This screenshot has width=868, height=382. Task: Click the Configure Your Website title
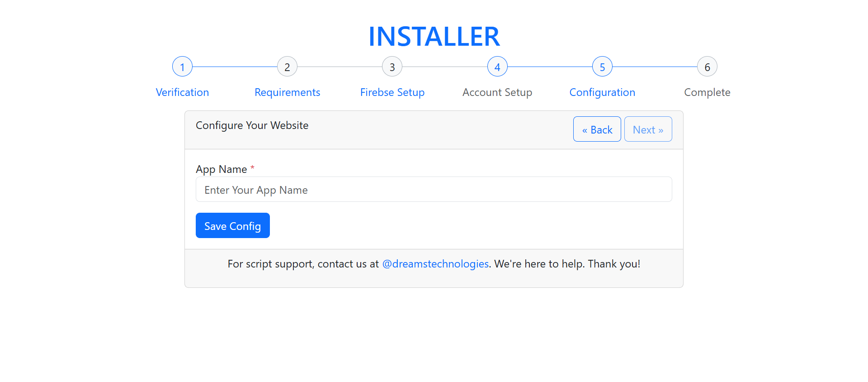coord(252,125)
